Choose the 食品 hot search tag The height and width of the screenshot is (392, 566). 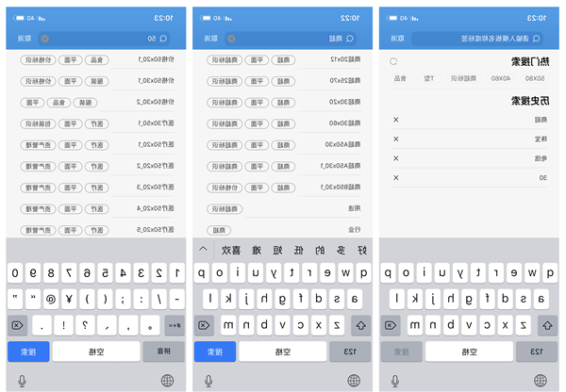pyautogui.click(x=400, y=78)
